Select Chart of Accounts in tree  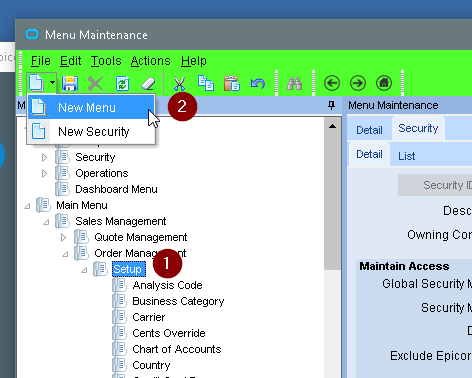pyautogui.click(x=177, y=349)
